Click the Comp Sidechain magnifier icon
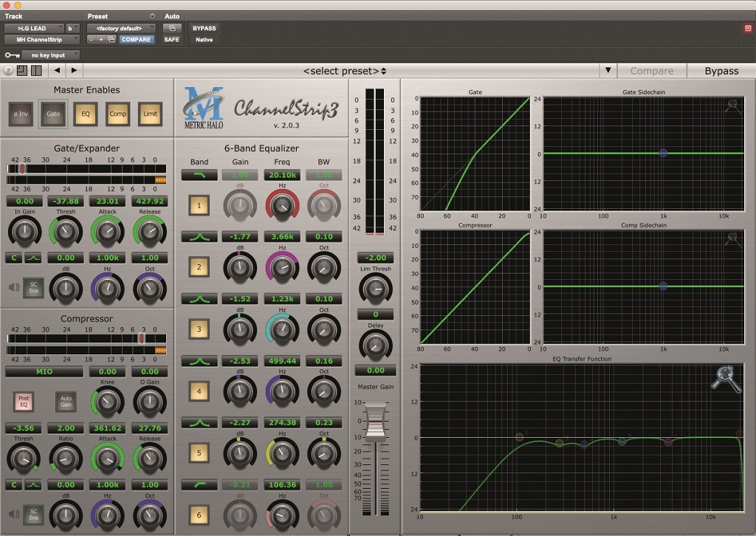Screen dimensions: 756x536 [733, 239]
